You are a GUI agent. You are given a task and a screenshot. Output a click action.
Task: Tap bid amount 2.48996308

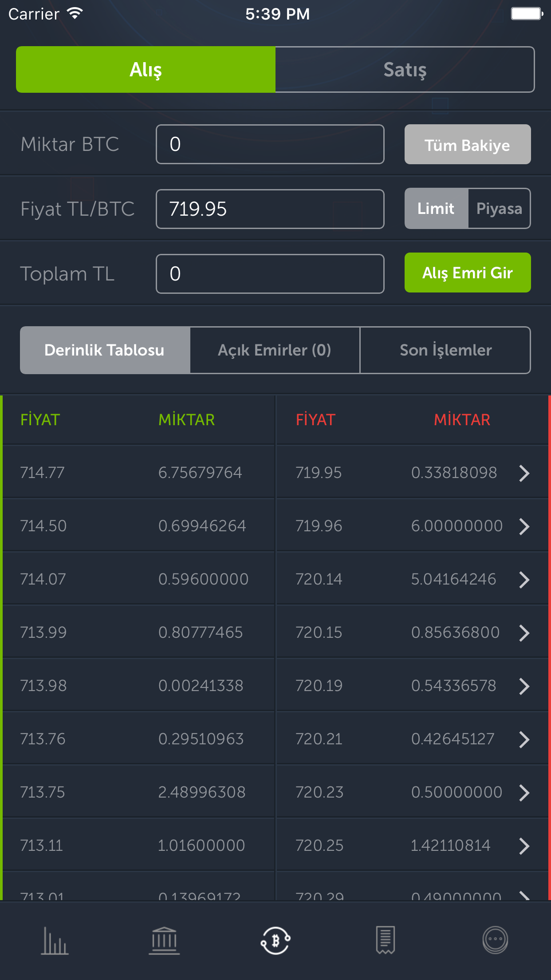[x=202, y=792]
